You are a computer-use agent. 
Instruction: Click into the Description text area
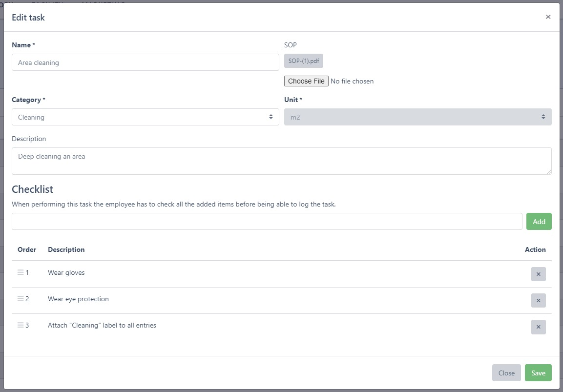(x=281, y=161)
